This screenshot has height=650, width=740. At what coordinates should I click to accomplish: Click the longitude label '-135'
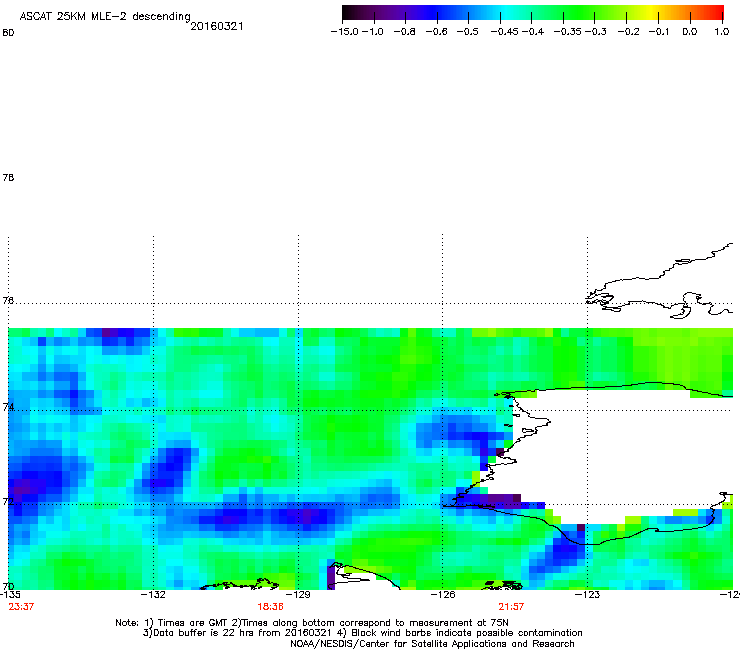tap(10, 594)
